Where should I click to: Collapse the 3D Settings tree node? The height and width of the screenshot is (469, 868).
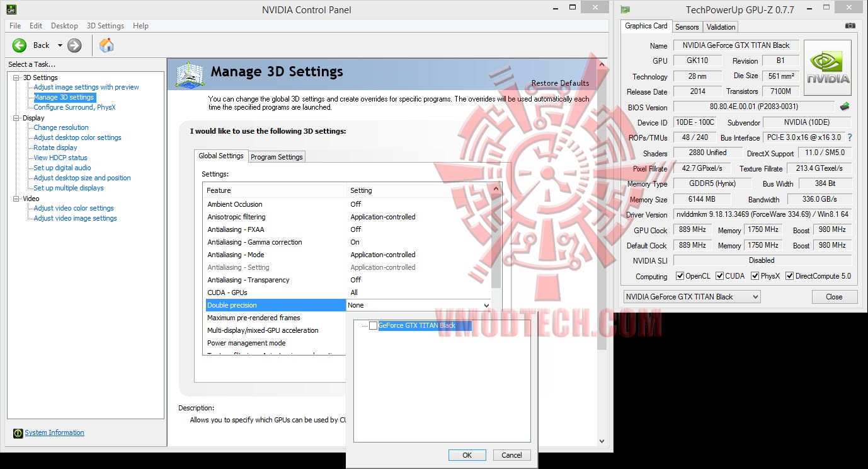pos(16,78)
